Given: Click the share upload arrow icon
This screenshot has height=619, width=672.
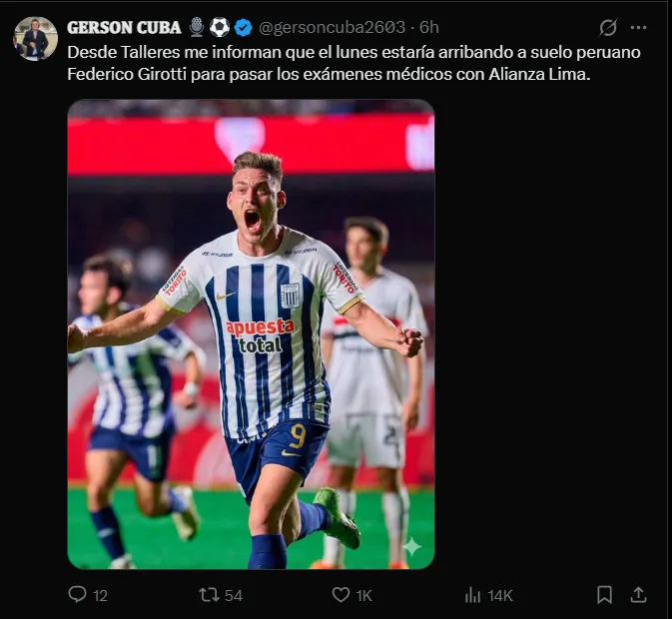Looking at the screenshot, I should [639, 595].
